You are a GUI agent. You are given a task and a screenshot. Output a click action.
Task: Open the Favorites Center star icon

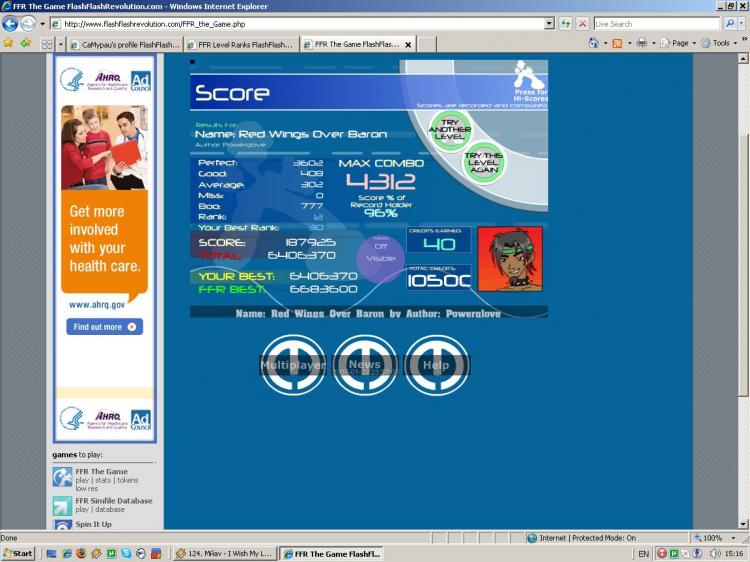click(8, 43)
